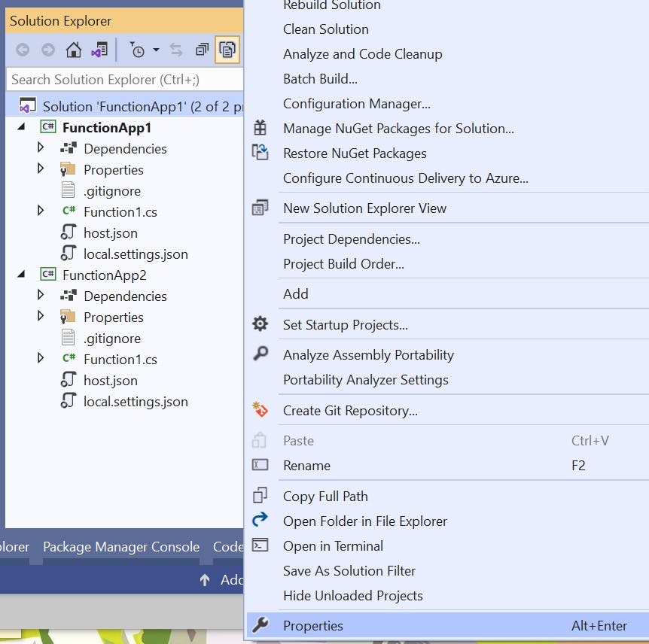Click the Manage NuGet Packages icon
Viewport: 649px width, 644px height.
pos(260,129)
